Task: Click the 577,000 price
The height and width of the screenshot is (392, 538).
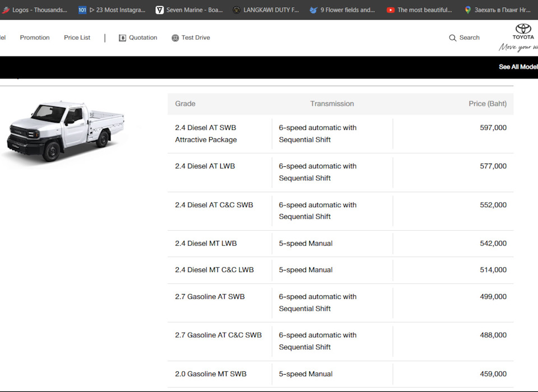Action: pos(493,166)
